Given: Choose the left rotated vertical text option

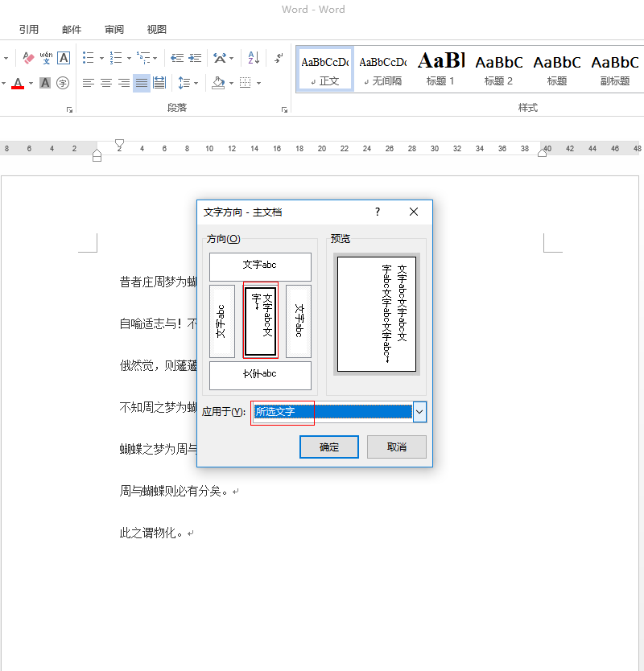Looking at the screenshot, I should 222,320.
